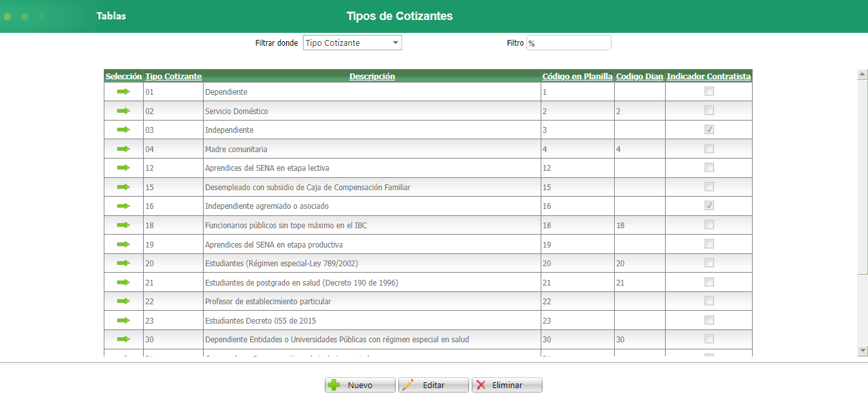Select the Servicio Doméstico row arrow

(x=123, y=111)
